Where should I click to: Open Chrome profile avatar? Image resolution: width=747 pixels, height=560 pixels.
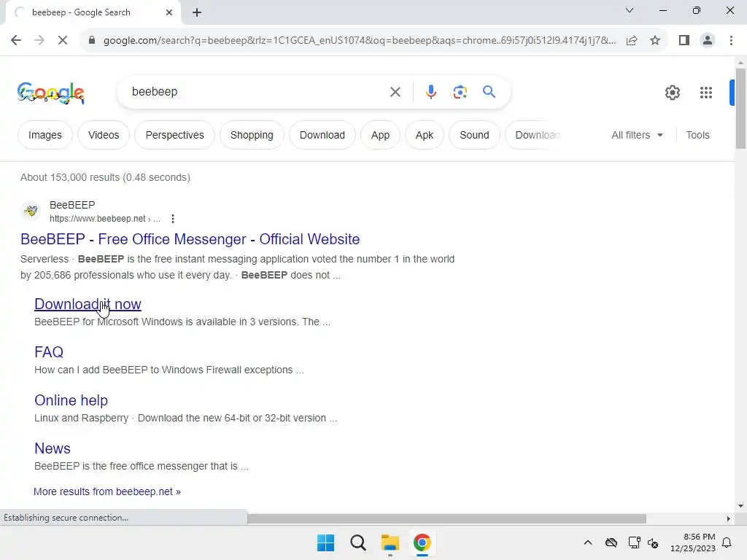[x=708, y=40]
